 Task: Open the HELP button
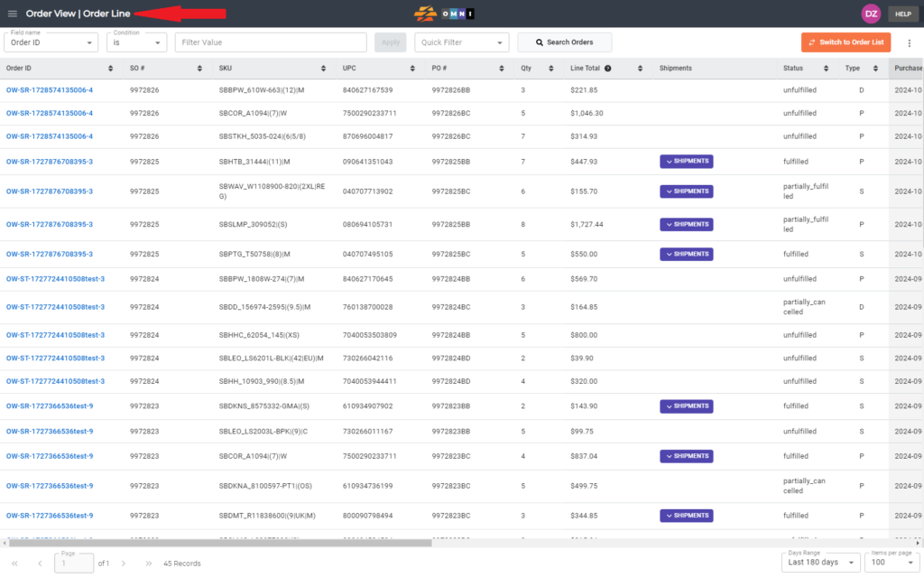(x=902, y=14)
